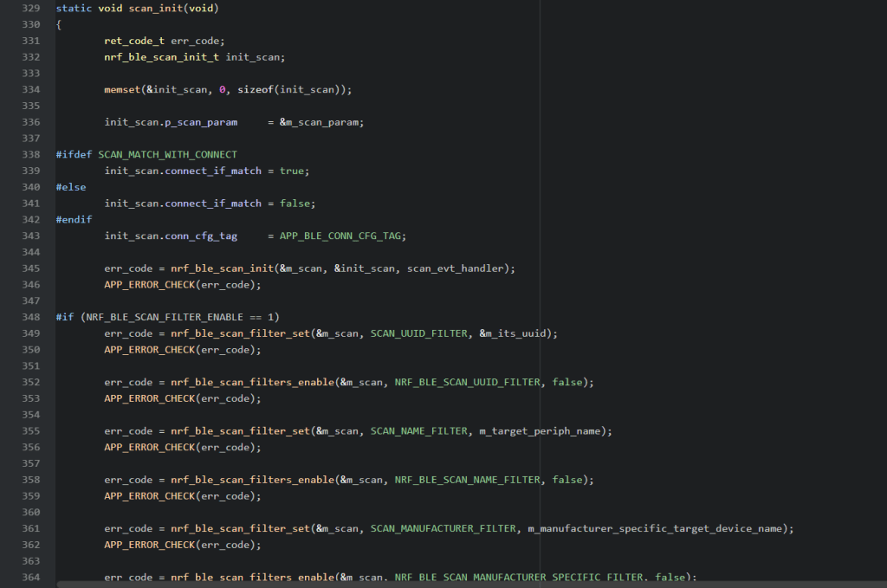Click the #ifdef SCAN_MATCH_WITH_CONNECT directive
Screen dimensions: 887x588
(x=146, y=154)
